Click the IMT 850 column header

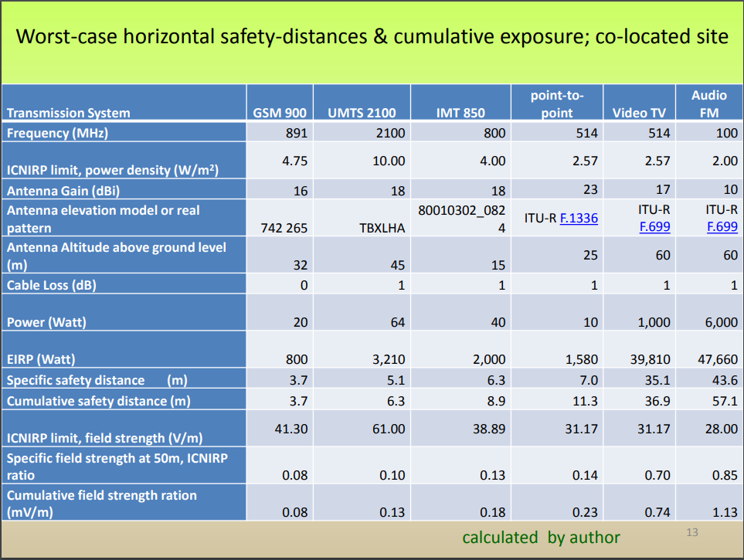click(x=460, y=113)
